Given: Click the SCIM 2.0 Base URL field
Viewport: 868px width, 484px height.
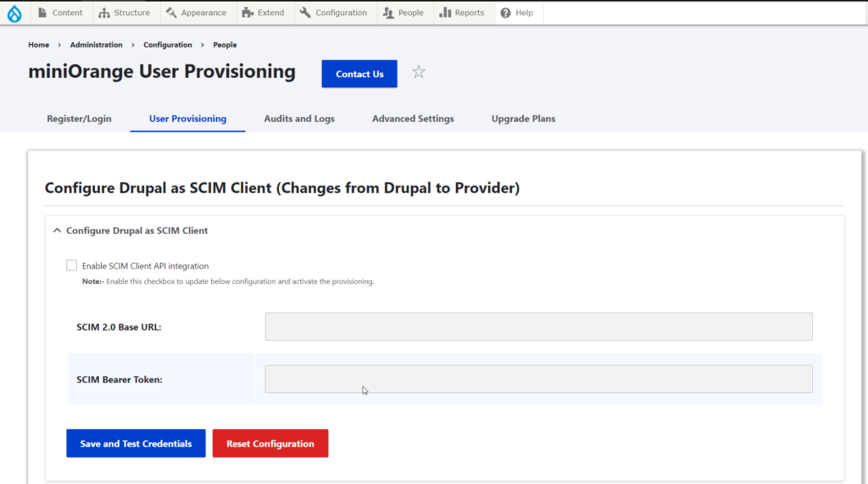Looking at the screenshot, I should [538, 326].
